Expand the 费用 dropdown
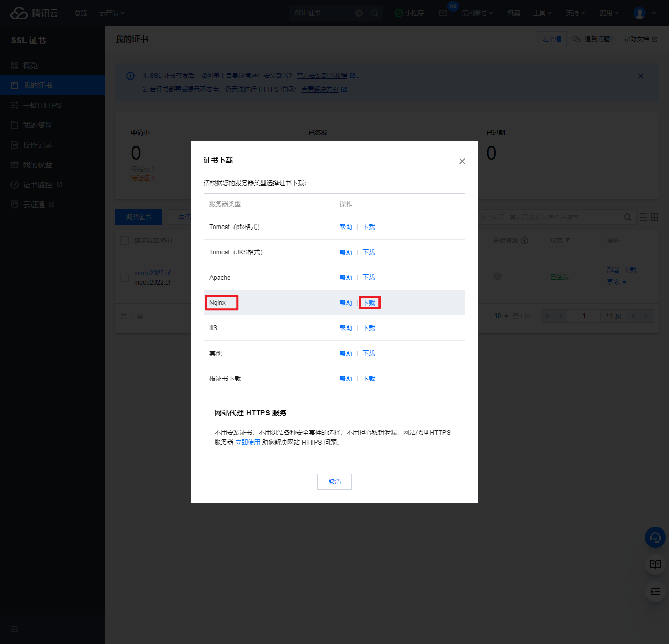669x644 pixels. [609, 13]
